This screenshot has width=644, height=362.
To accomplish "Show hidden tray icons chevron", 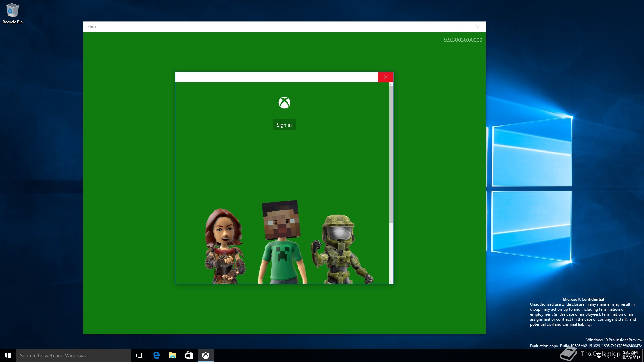I will tap(590, 355).
